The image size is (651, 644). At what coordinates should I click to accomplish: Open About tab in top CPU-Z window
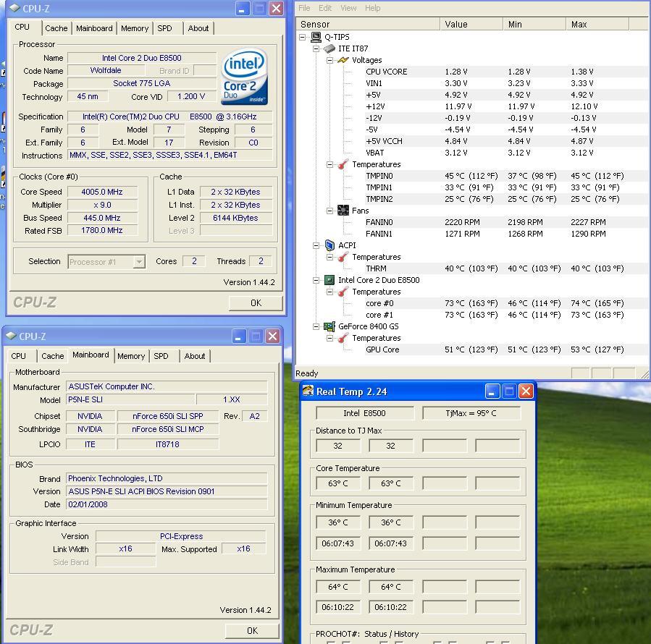(x=198, y=28)
